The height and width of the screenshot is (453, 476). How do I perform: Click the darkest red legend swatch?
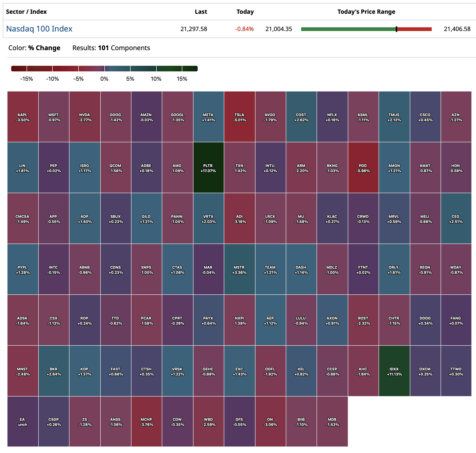click(19, 69)
